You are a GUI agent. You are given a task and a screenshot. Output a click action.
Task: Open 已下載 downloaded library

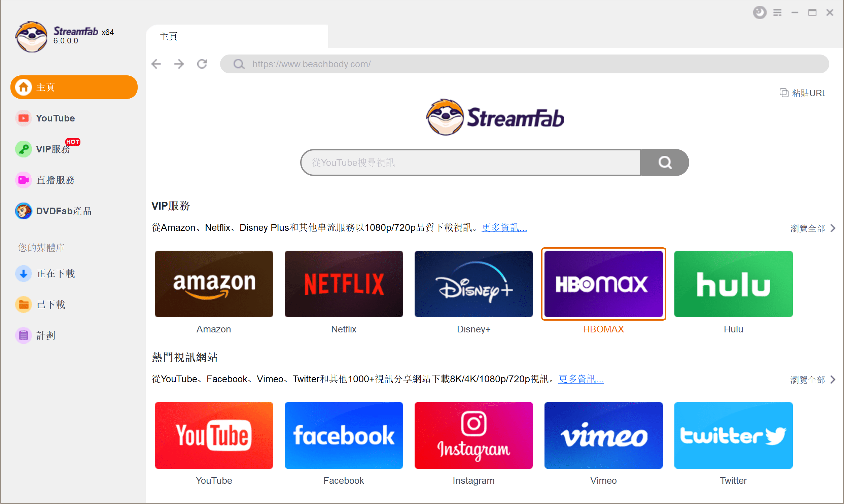tap(40, 304)
